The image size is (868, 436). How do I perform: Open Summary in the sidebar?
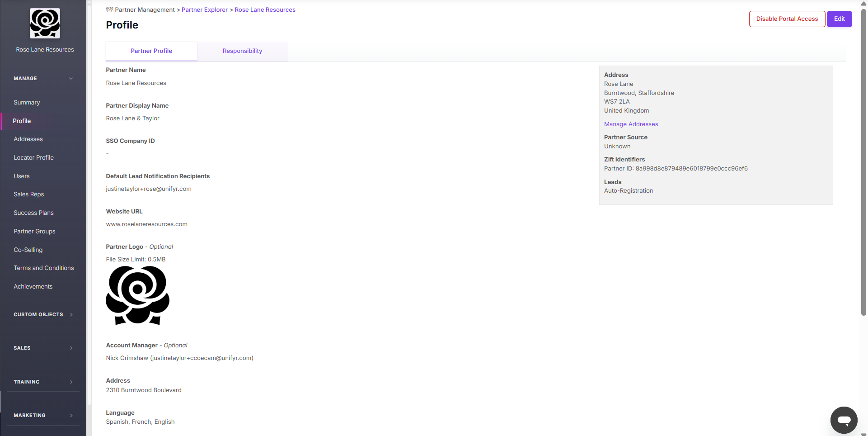(x=27, y=103)
